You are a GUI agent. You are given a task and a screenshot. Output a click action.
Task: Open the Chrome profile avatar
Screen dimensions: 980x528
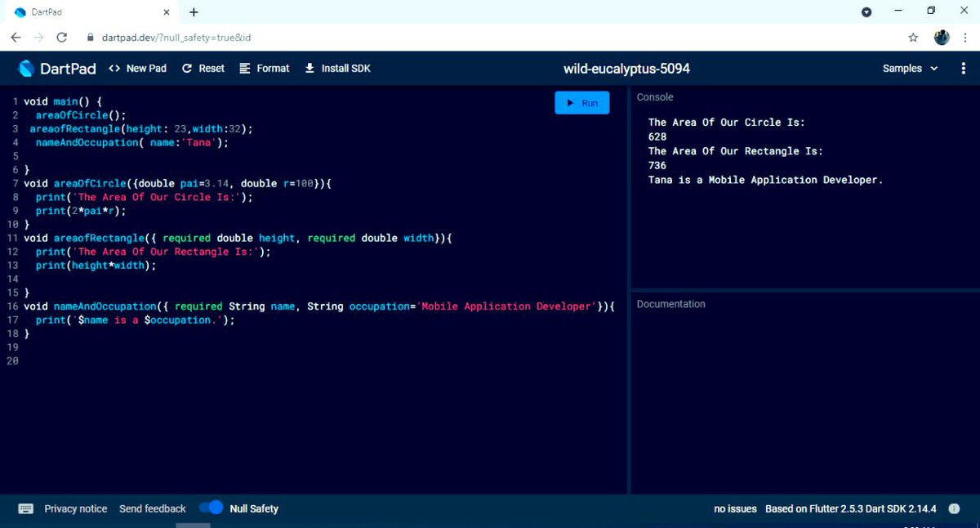point(942,38)
